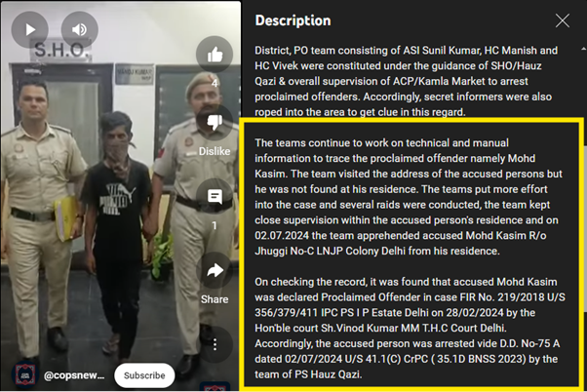
Task: Share this Short via the arrow icon
Action: 215,270
